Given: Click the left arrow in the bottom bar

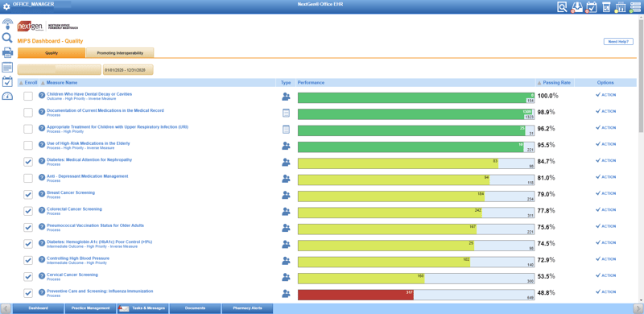Looking at the screenshot, I should click(6, 308).
